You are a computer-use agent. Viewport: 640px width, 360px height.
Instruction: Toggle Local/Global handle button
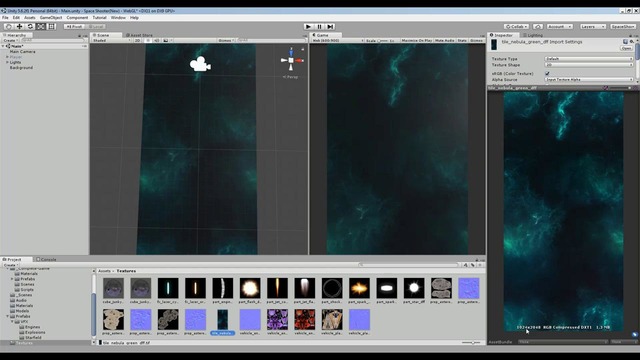click(x=96, y=27)
